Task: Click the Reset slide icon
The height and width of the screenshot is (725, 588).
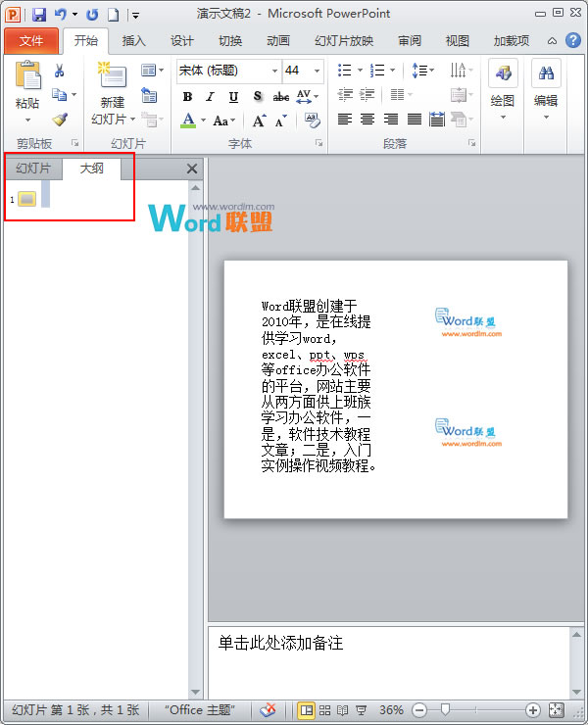Action: click(x=149, y=95)
